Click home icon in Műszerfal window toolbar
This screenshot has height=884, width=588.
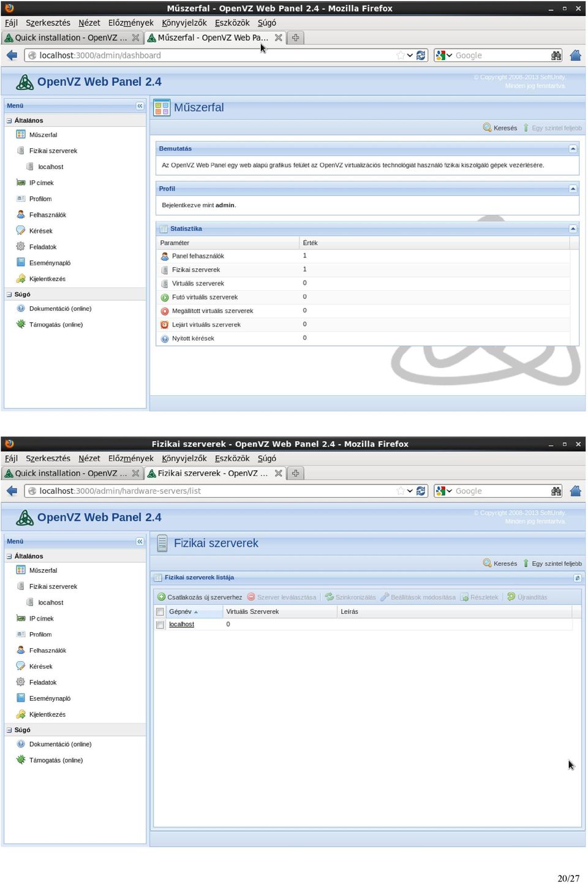[575, 55]
